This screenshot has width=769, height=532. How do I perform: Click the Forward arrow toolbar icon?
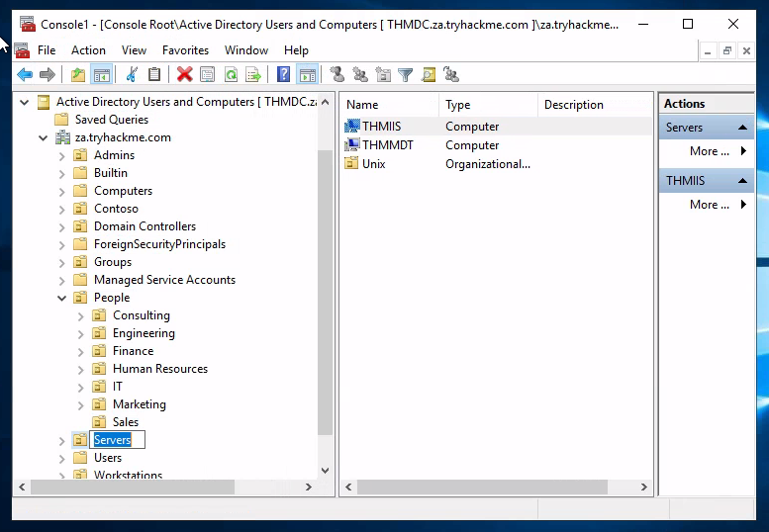click(x=48, y=75)
